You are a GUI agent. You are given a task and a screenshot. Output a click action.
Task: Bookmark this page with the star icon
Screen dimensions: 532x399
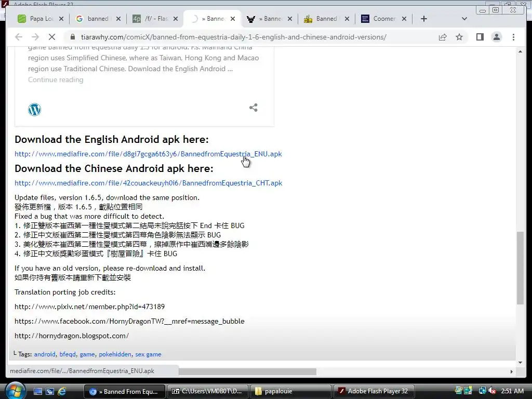[459, 37]
